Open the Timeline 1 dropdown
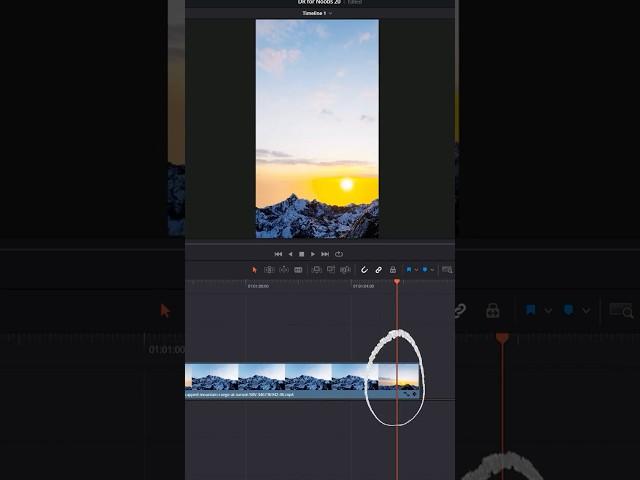This screenshot has width=640, height=480. click(x=317, y=13)
